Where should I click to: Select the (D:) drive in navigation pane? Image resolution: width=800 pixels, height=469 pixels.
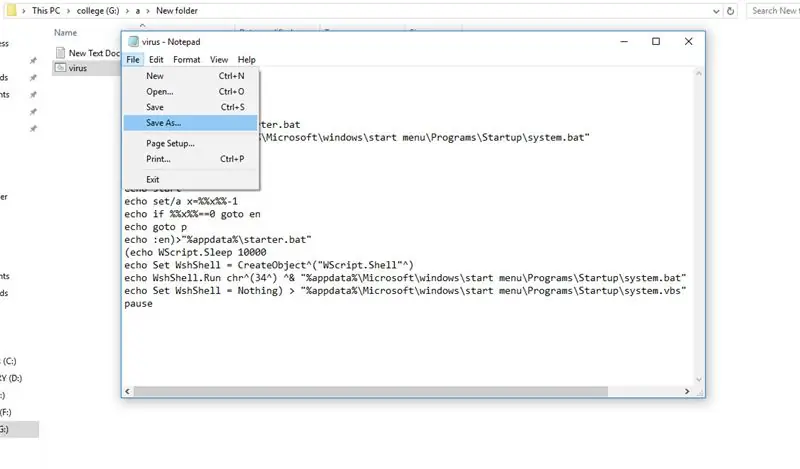point(11,379)
